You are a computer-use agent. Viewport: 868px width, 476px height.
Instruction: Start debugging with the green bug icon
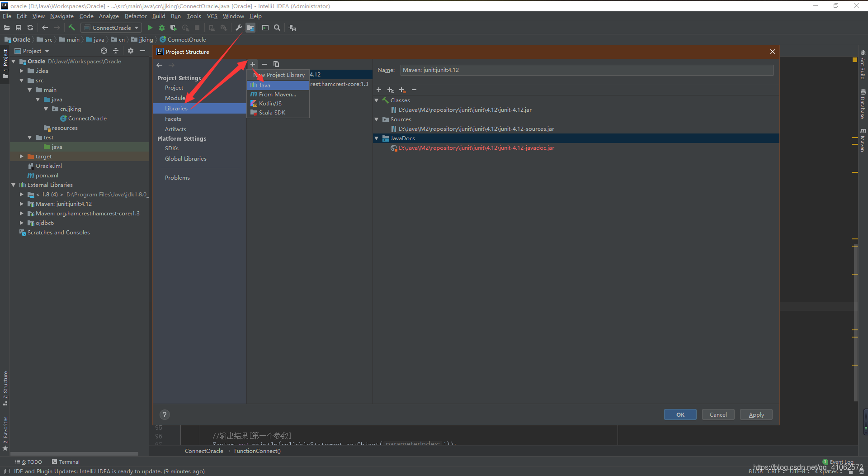162,28
